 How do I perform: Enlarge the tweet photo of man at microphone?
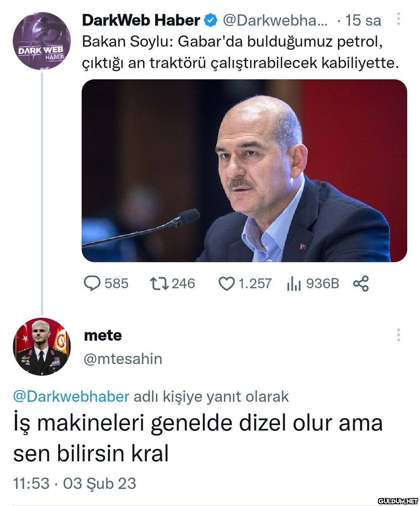244,171
